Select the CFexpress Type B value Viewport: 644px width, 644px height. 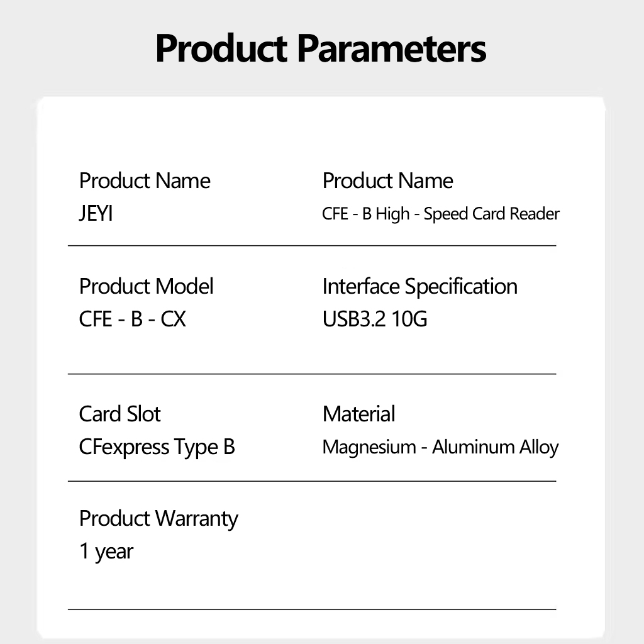tap(157, 447)
